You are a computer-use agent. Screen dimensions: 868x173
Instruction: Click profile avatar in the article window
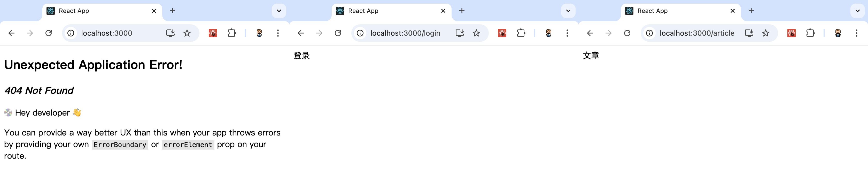coord(838,33)
